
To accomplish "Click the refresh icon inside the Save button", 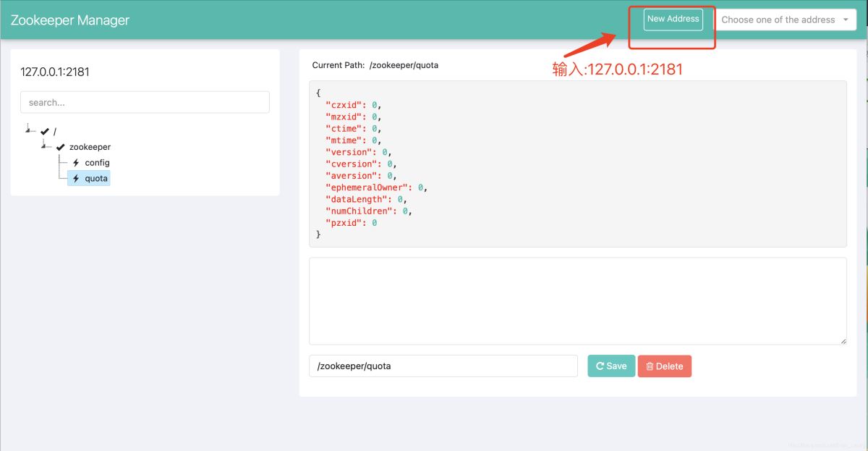I will pyautogui.click(x=600, y=366).
